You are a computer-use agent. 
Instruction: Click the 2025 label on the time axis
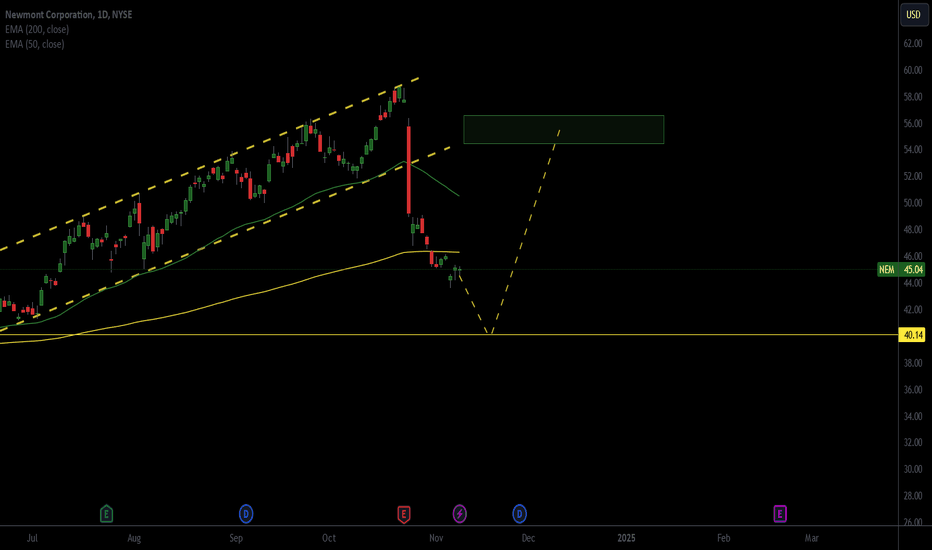click(626, 538)
